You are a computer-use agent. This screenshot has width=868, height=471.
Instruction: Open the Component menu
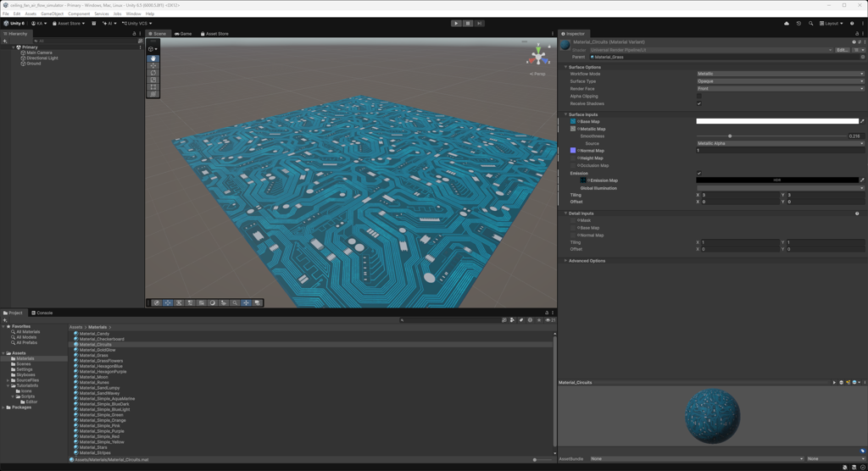tap(79, 14)
